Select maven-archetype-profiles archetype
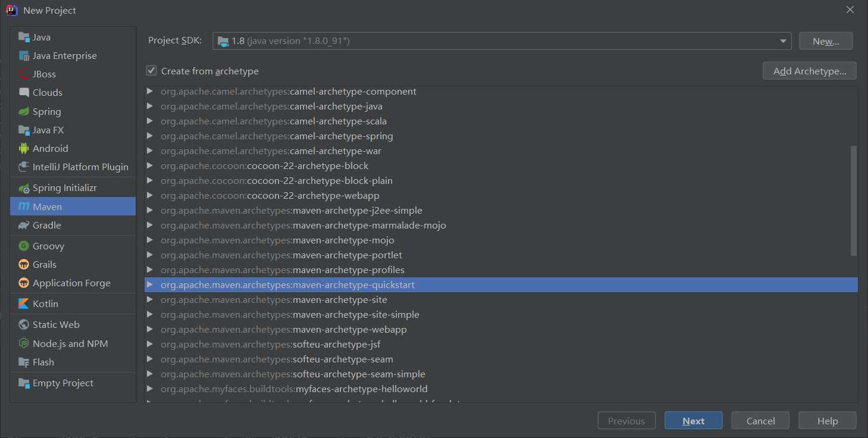Viewport: 868px width, 438px height. (501, 270)
